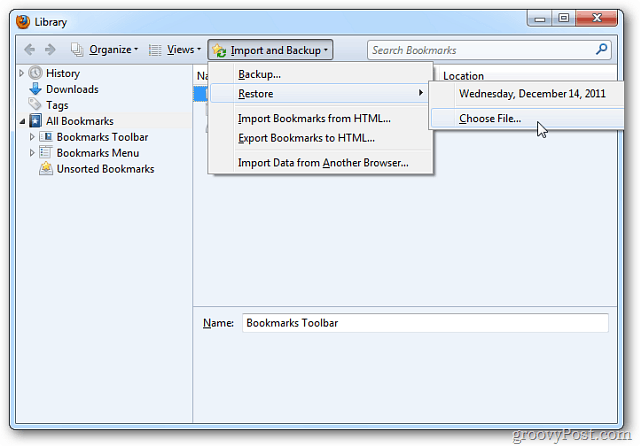
Task: Open the Organize dropdown menu
Action: [113, 50]
